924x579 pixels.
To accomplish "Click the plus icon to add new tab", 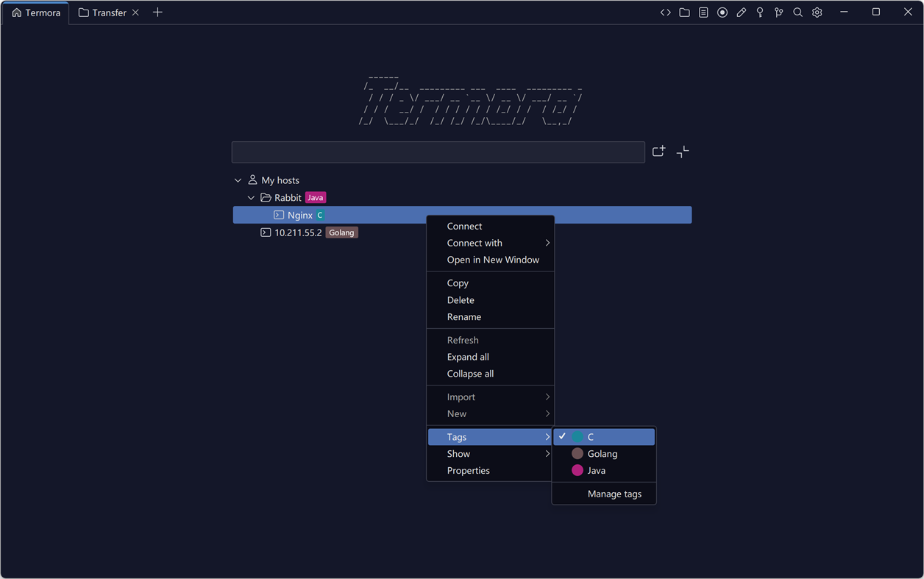I will pyautogui.click(x=157, y=13).
